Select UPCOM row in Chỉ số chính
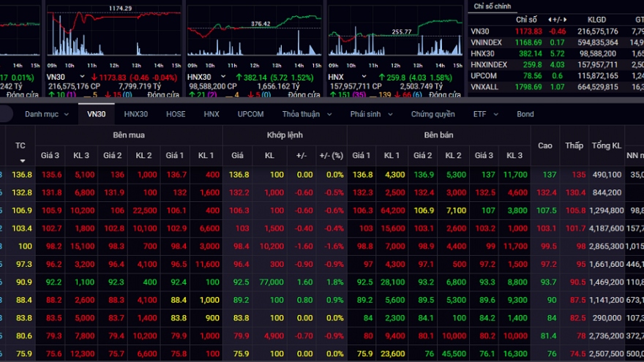Viewport: 644px width, 362px height. pyautogui.click(x=555, y=75)
